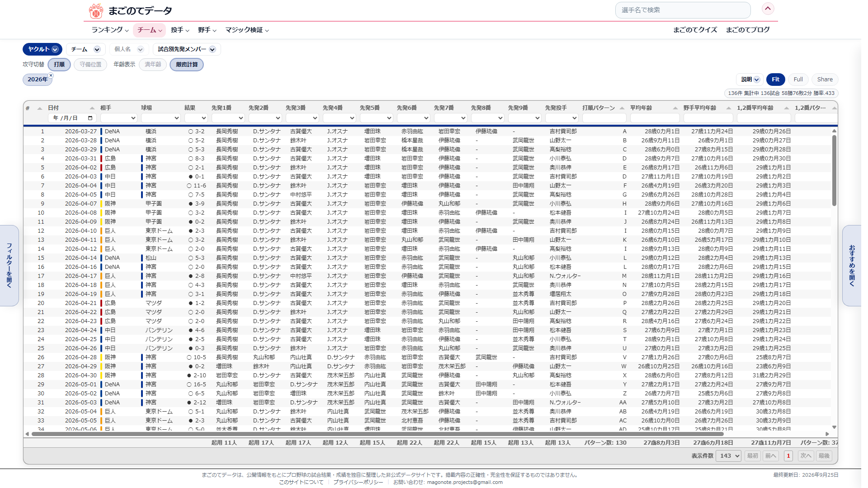Open the ランキング menu
This screenshot has width=868, height=488.
[x=110, y=30]
